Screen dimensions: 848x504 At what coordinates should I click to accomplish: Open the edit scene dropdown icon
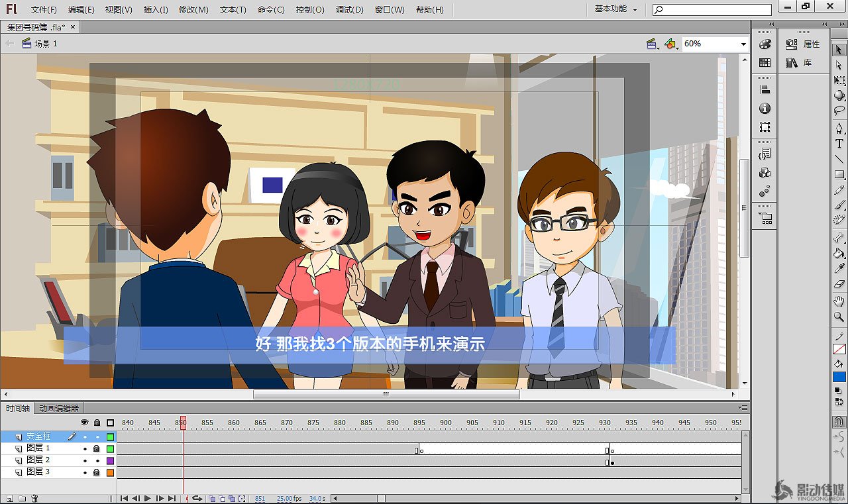coord(653,44)
